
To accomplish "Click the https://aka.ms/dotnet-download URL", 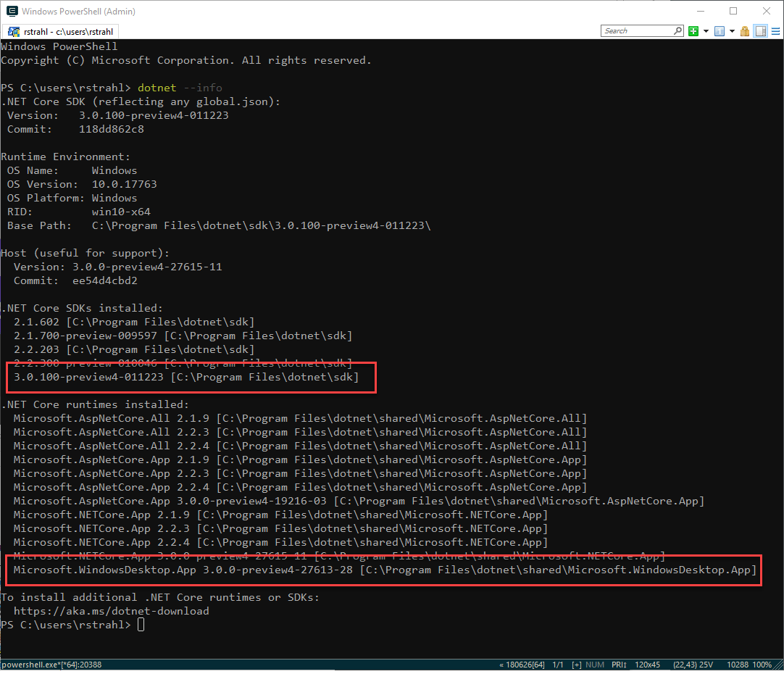I will (111, 611).
